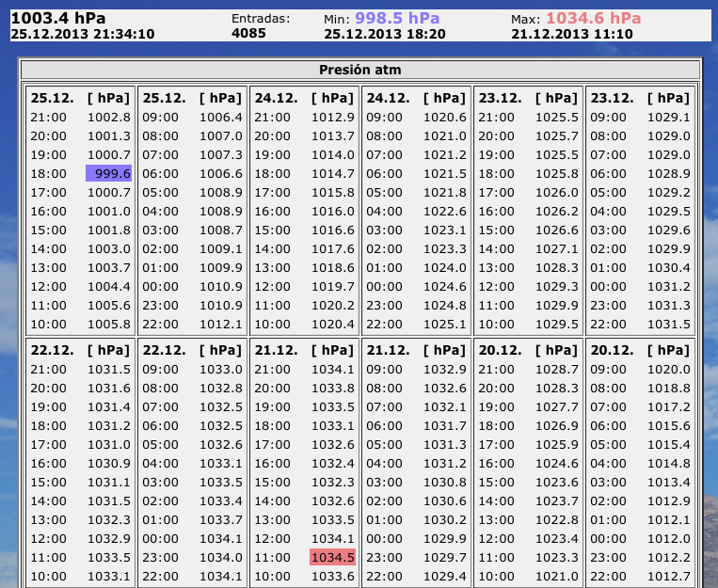Select the 1033.8 pressure value
Screen dimensions: 718x588
click(333, 388)
